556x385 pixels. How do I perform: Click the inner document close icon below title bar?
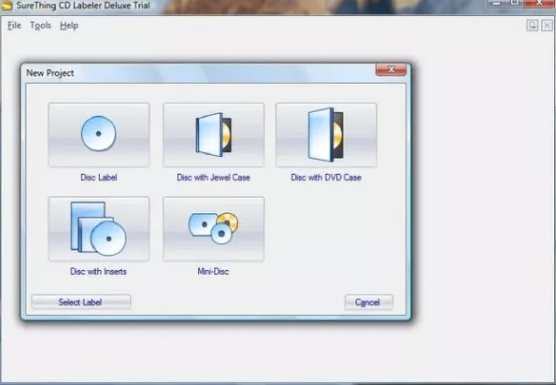547,26
